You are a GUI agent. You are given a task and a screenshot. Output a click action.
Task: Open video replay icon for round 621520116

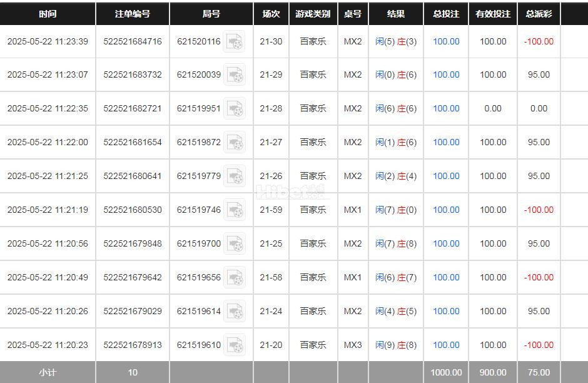tap(235, 42)
